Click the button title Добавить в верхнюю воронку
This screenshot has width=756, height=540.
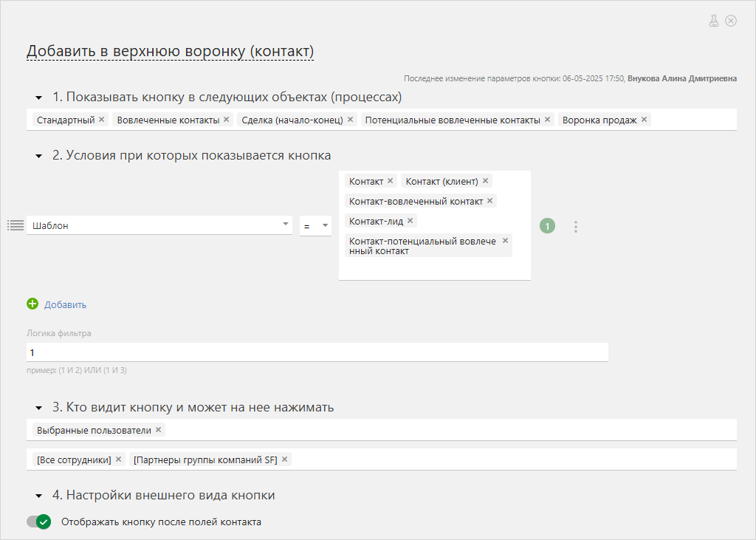click(x=170, y=51)
